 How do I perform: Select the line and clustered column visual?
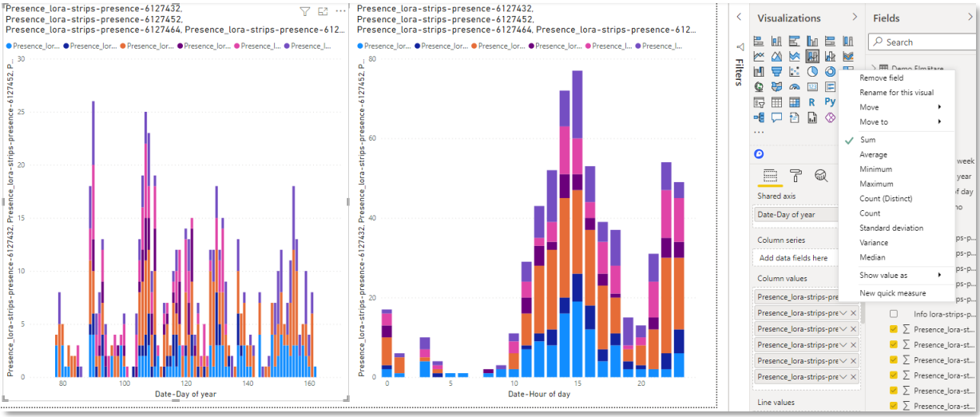[x=831, y=56]
